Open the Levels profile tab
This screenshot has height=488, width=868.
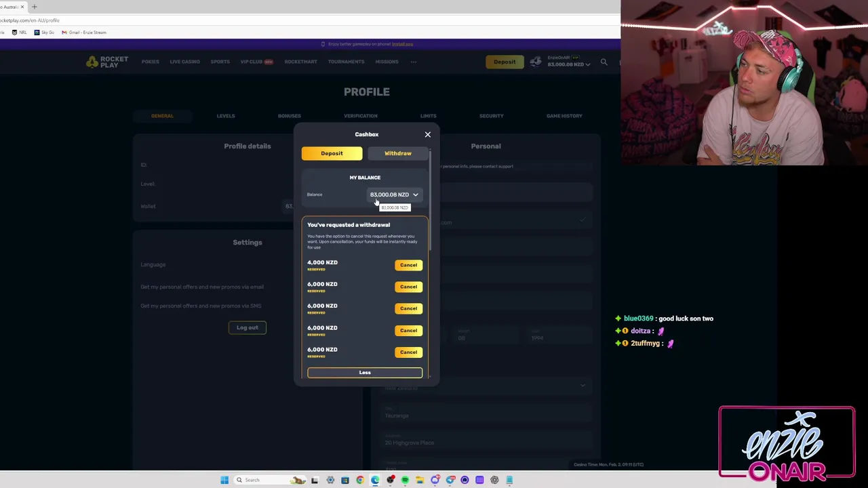(x=226, y=116)
